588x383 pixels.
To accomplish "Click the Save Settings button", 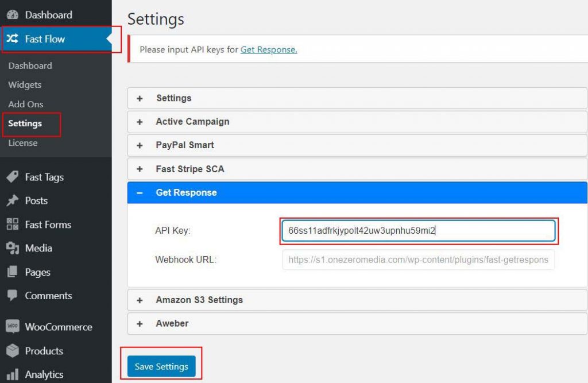I will pyautogui.click(x=161, y=366).
